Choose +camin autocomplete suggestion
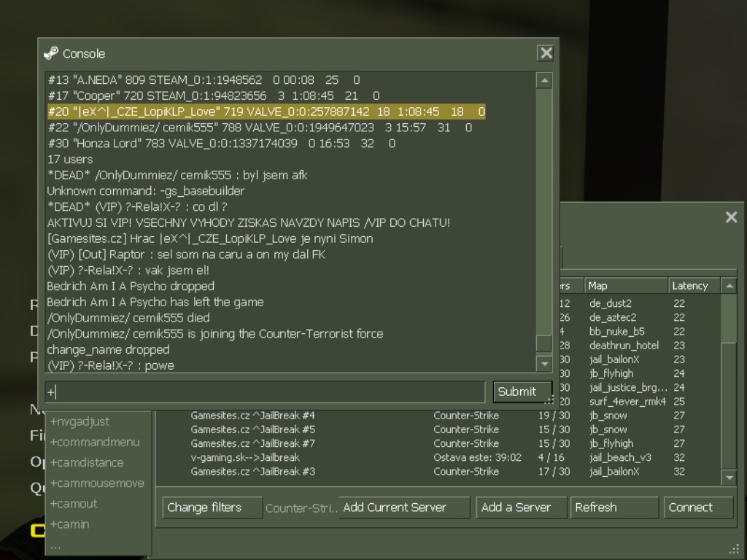This screenshot has height=560, width=747. [69, 524]
